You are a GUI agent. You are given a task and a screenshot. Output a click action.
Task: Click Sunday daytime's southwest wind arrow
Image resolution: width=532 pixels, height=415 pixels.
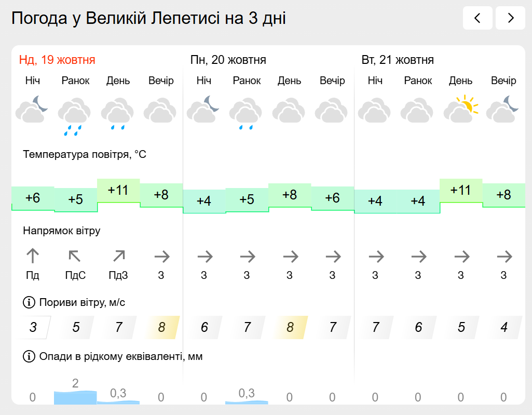[119, 256]
